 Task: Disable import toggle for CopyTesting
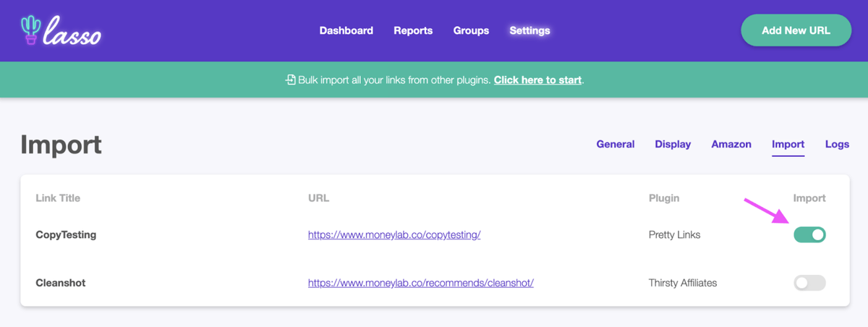click(809, 234)
